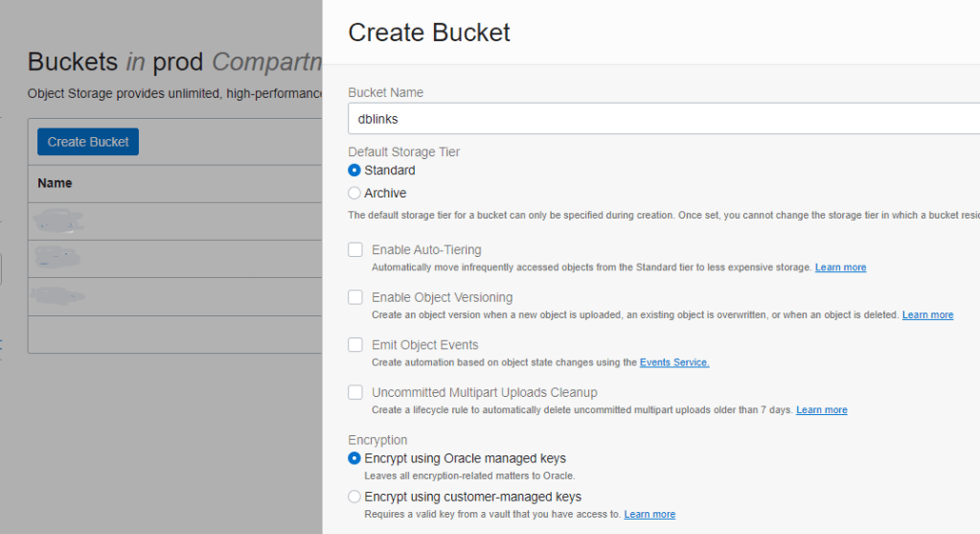
Task: Open the second blurred bucket in list
Action: click(x=57, y=258)
